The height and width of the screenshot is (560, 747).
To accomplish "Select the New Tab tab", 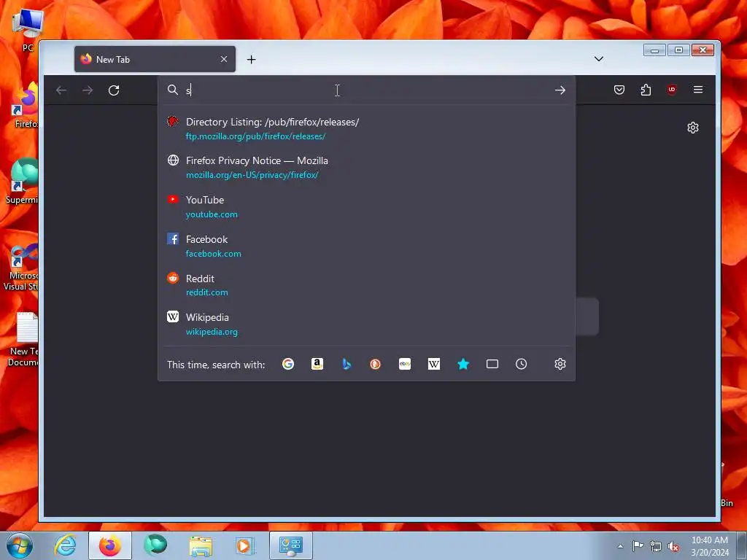I will pos(155,59).
